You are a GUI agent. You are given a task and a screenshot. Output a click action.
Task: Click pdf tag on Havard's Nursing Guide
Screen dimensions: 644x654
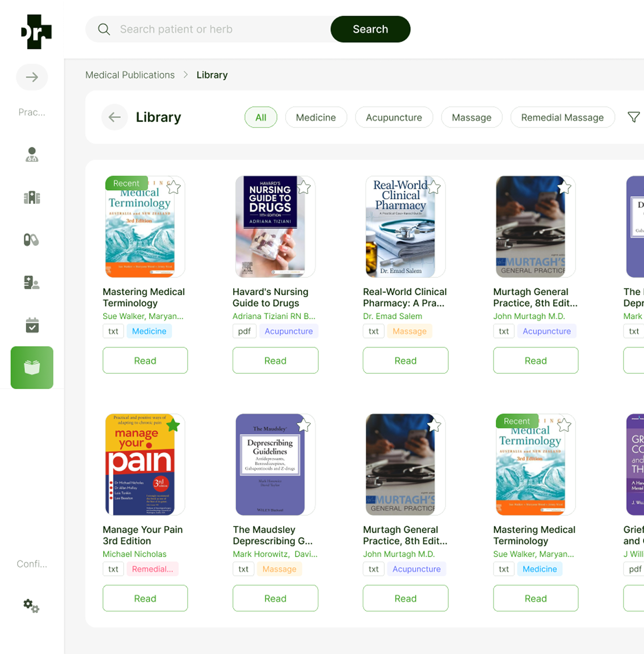coord(244,331)
